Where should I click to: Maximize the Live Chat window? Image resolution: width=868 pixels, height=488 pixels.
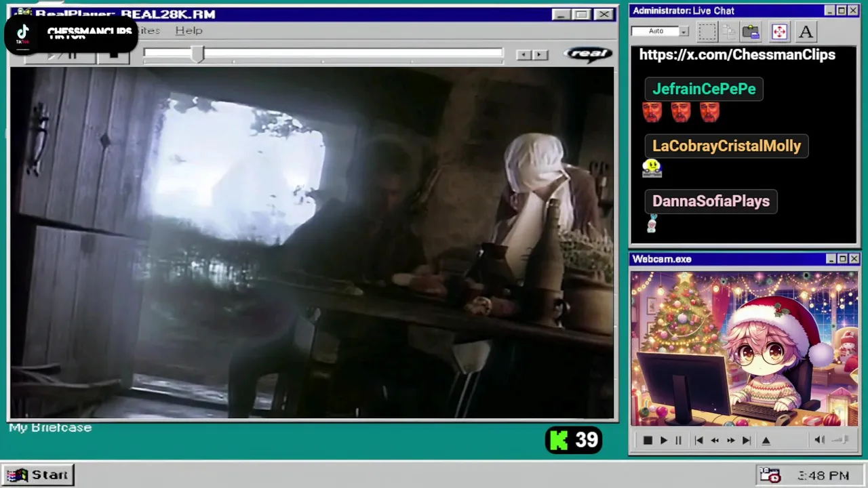pyautogui.click(x=842, y=11)
